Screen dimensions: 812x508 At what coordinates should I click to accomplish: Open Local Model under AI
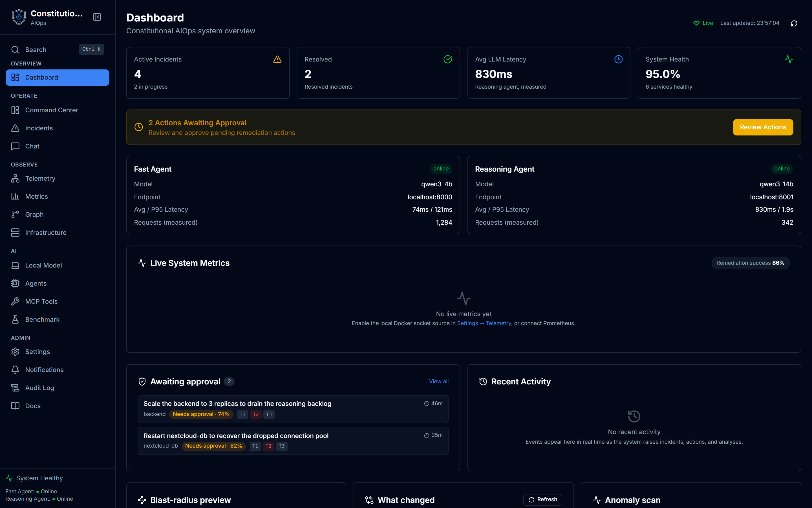tap(58, 265)
